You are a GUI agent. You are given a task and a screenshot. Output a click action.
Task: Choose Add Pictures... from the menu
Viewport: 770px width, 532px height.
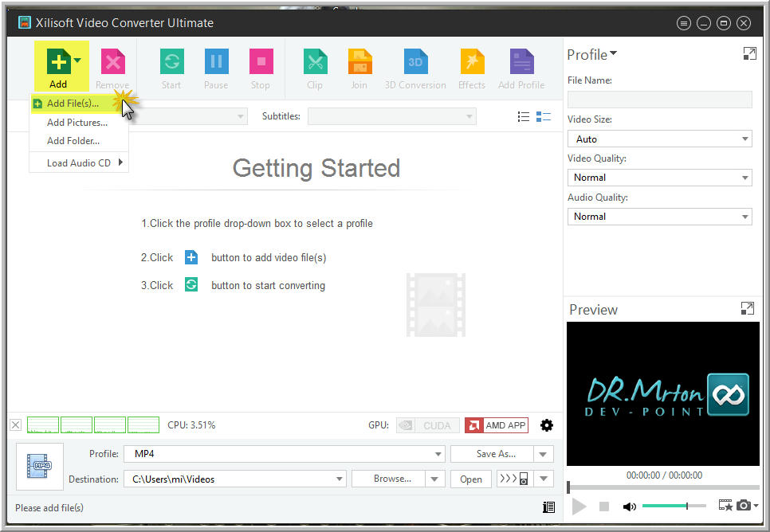tap(77, 123)
